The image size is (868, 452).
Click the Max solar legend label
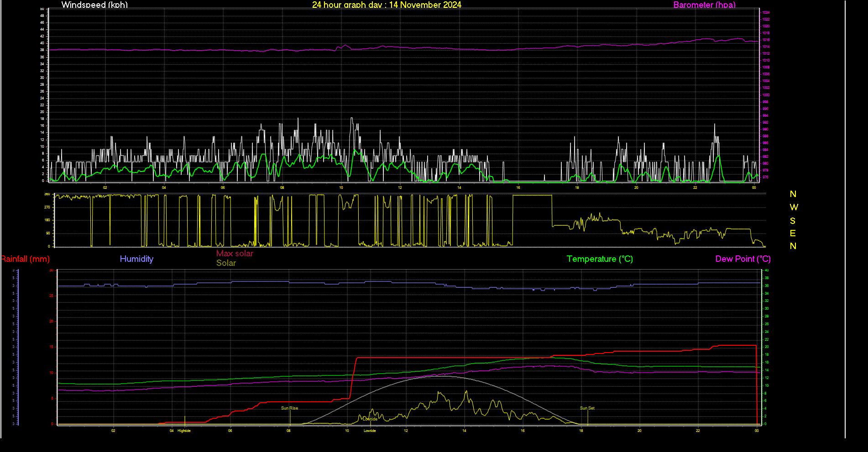pos(235,253)
